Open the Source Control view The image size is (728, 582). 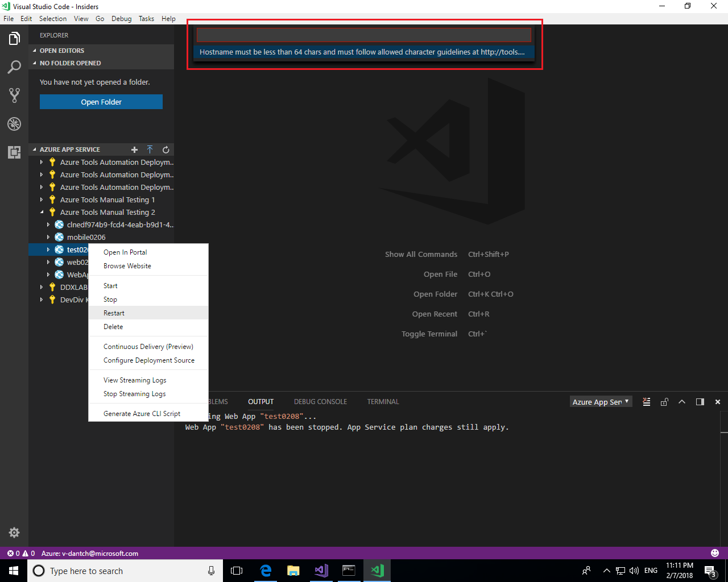click(x=14, y=95)
